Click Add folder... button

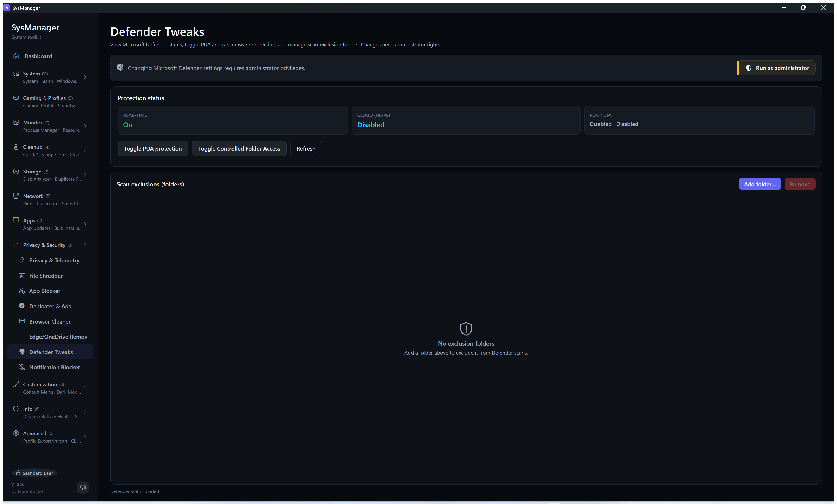[x=759, y=184]
